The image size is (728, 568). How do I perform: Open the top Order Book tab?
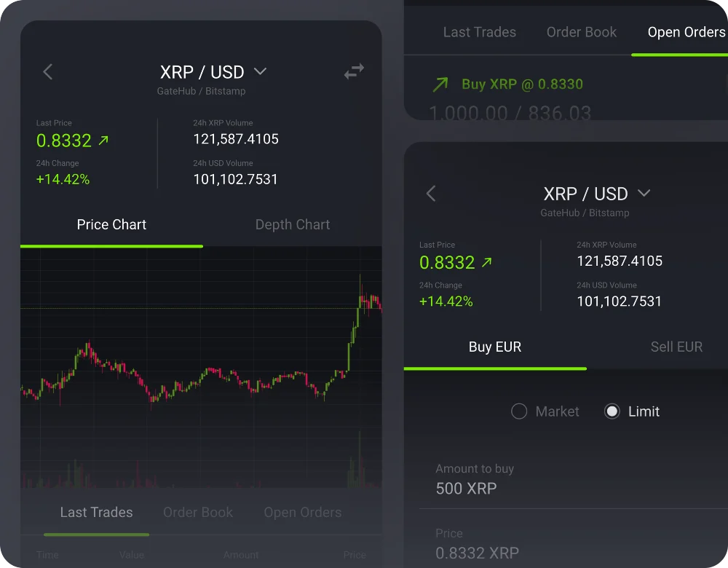(x=581, y=32)
